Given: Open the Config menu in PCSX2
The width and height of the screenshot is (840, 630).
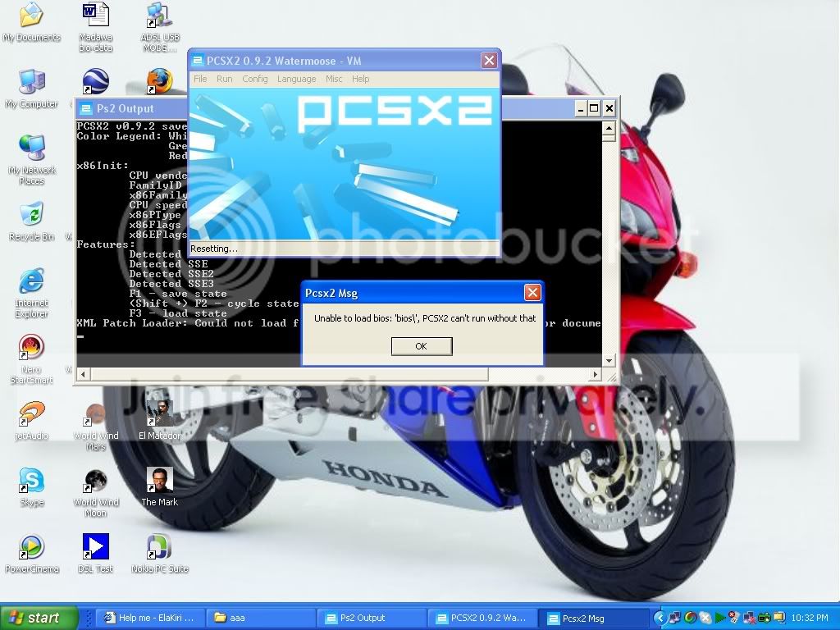Looking at the screenshot, I should click(x=255, y=79).
